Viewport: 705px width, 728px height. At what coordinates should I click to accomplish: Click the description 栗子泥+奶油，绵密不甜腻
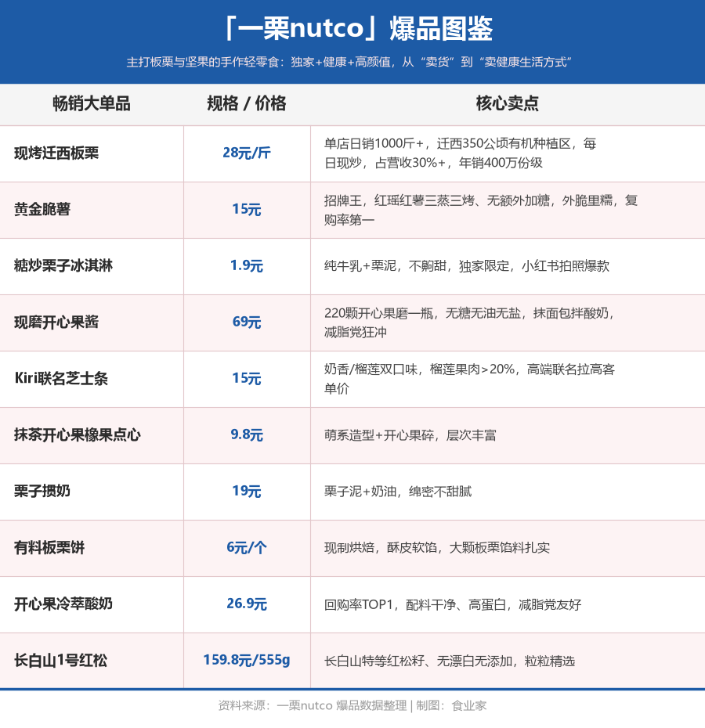click(x=398, y=492)
